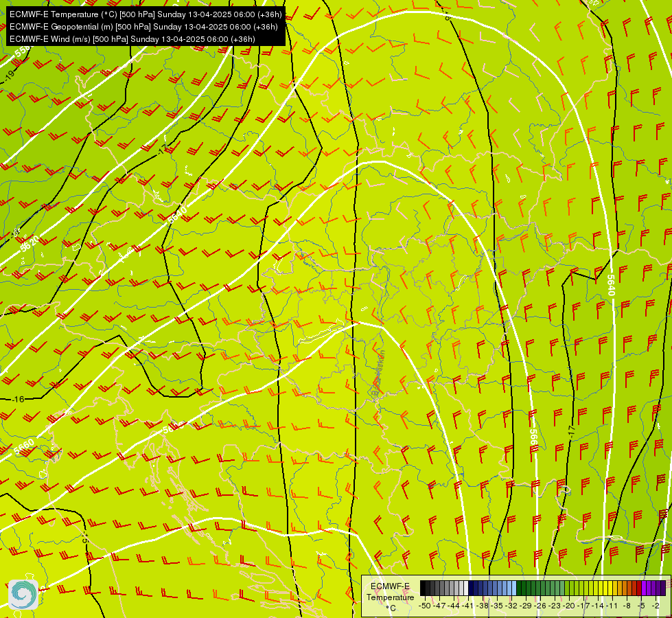672x618 pixels.
Task: Click the '-41' legend value
Action: (467, 606)
